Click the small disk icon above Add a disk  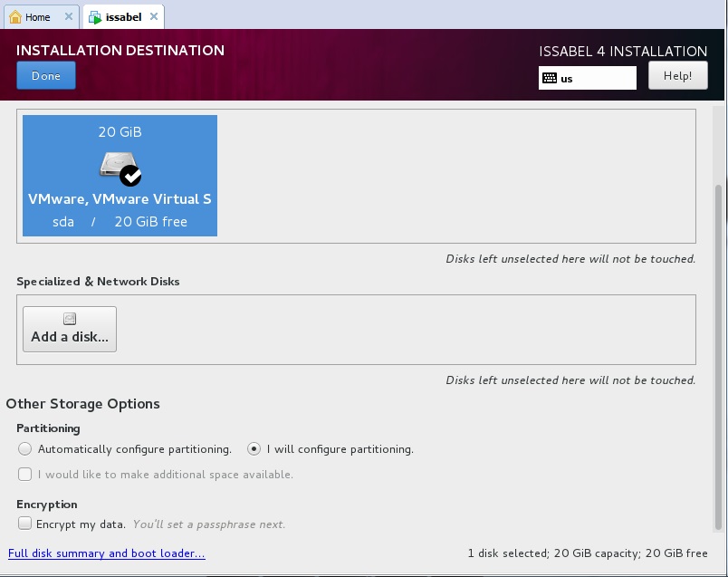pyautogui.click(x=70, y=319)
